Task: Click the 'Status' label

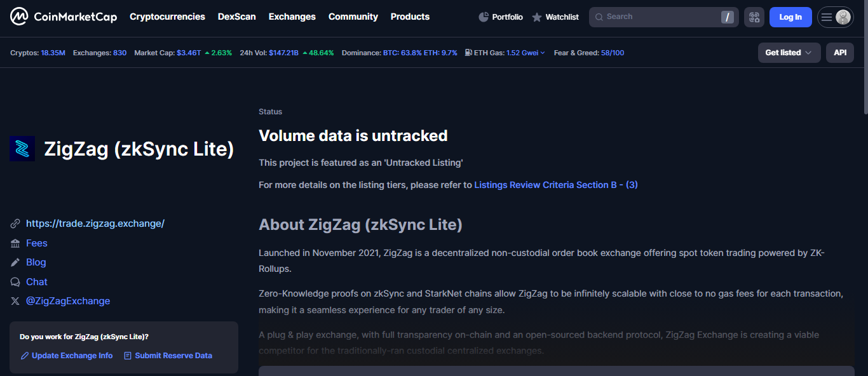Action: 271,112
